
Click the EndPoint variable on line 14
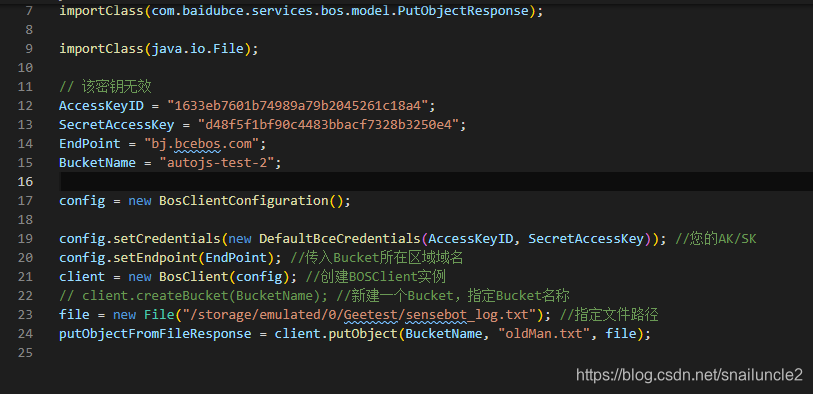(x=90, y=144)
